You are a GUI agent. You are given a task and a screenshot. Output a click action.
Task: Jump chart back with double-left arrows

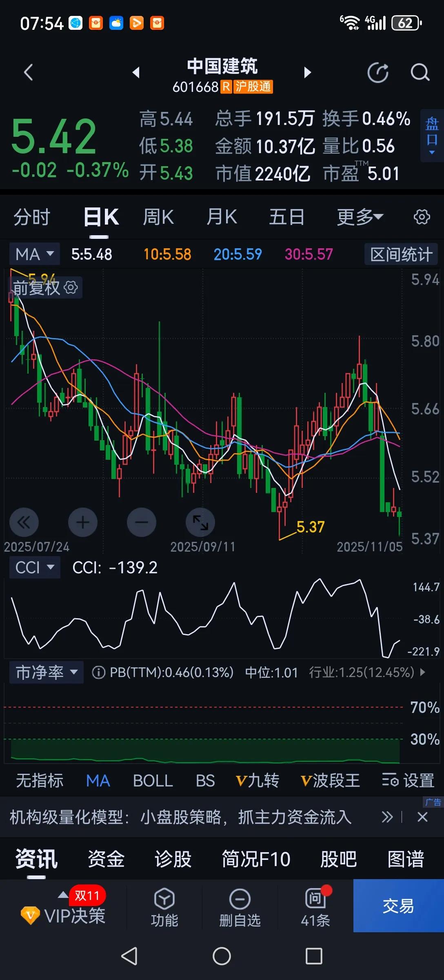pos(24,522)
